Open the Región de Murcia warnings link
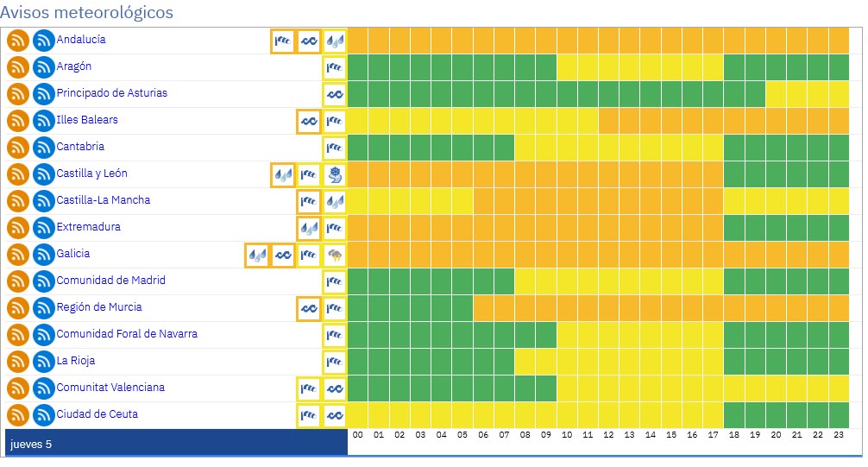 click(x=99, y=307)
